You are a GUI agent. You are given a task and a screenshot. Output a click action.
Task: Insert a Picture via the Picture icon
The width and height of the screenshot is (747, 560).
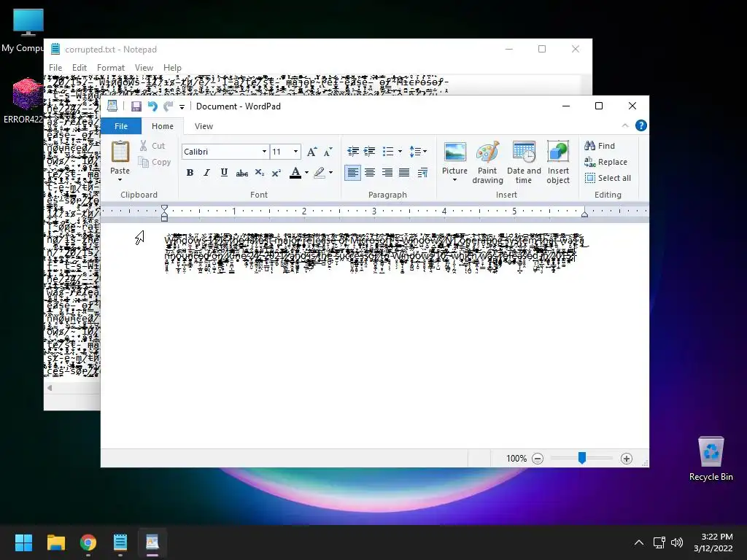tap(454, 152)
